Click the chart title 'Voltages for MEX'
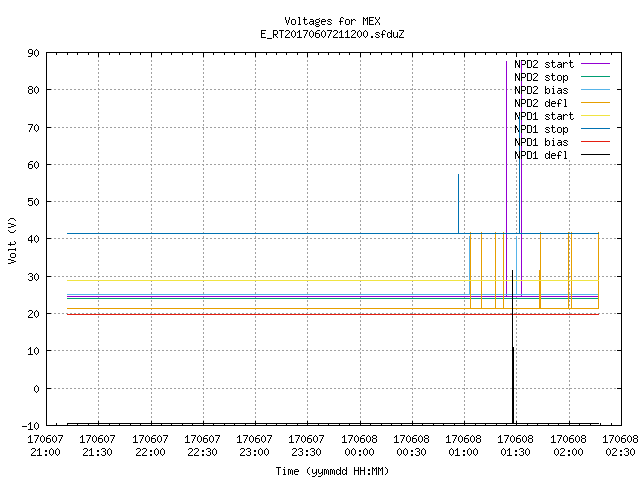 click(x=332, y=21)
